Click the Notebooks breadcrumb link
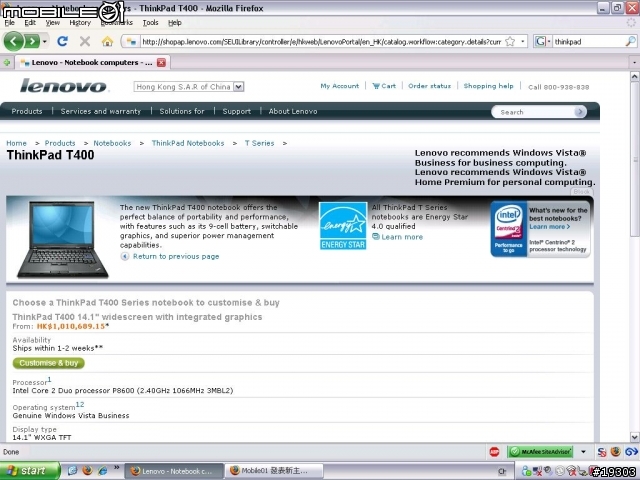Screen dimensions: 640x480 pyautogui.click(x=112, y=143)
